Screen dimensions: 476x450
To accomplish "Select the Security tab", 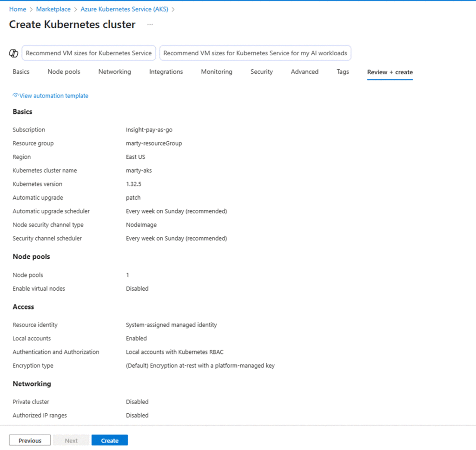I will point(261,72).
